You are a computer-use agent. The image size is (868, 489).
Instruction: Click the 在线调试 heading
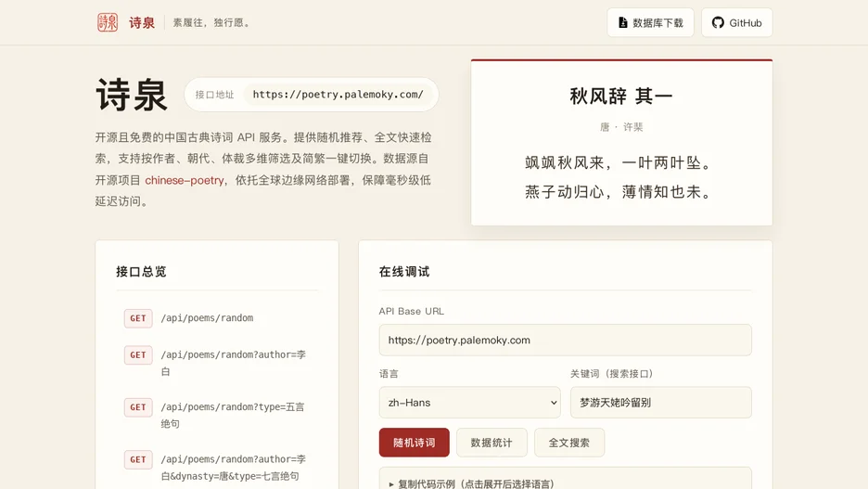pyautogui.click(x=404, y=271)
